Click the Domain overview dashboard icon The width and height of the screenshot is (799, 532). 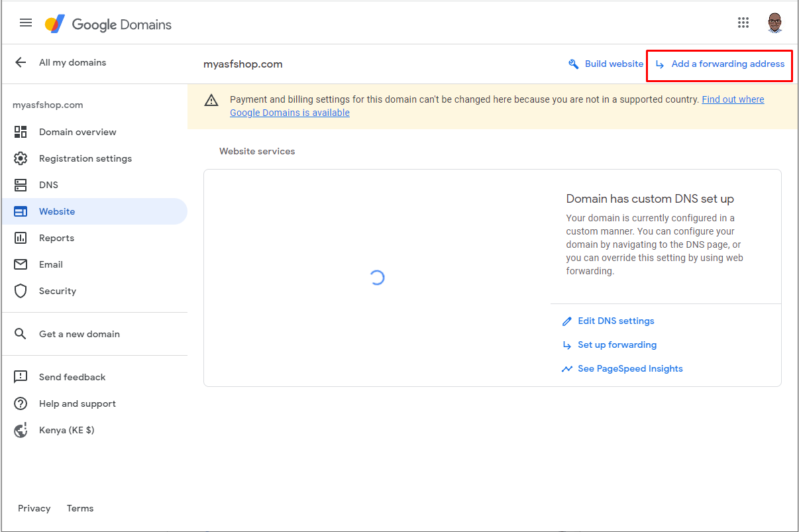pos(21,132)
